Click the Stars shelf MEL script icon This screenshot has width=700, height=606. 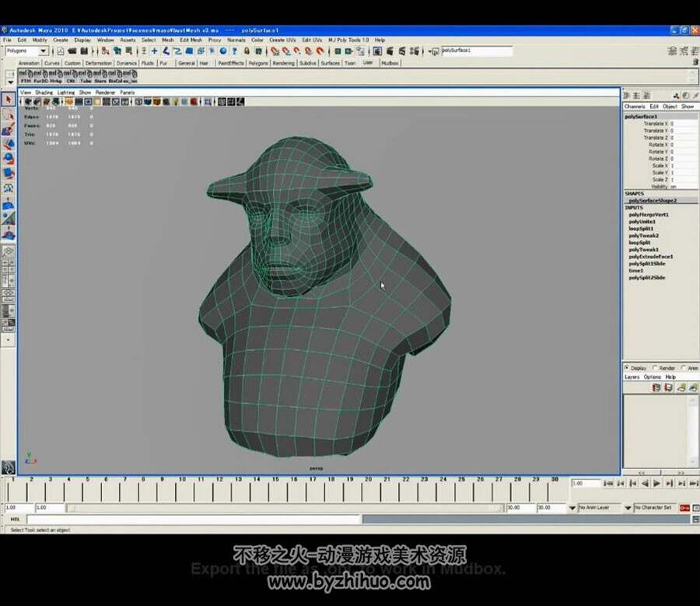pos(100,76)
